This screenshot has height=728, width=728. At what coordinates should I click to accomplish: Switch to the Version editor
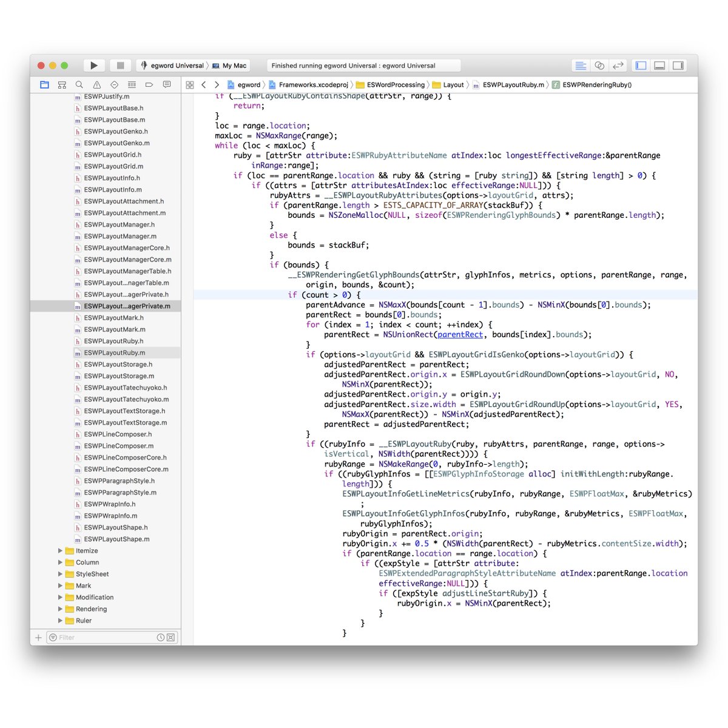(618, 66)
